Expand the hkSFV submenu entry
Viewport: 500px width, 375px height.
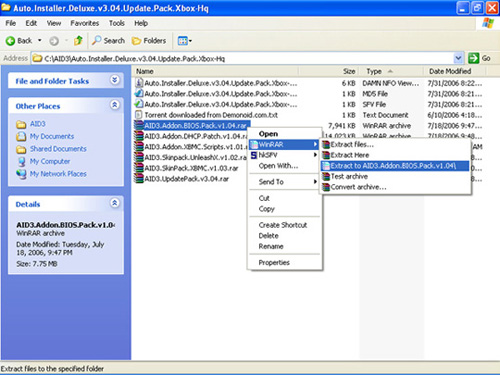[285, 155]
